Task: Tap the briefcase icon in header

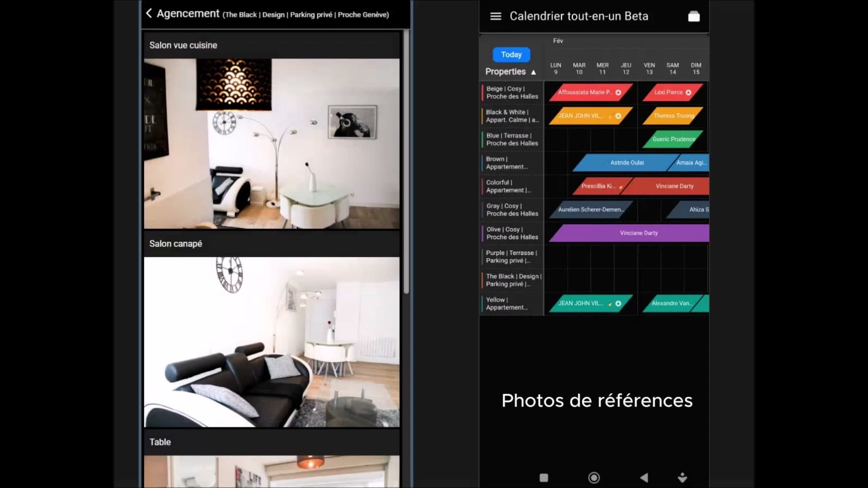Action: coord(693,17)
